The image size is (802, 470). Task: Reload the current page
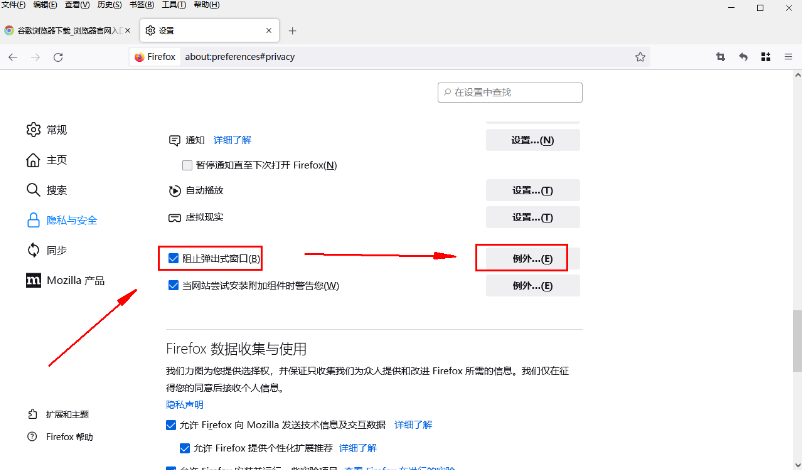[x=58, y=57]
